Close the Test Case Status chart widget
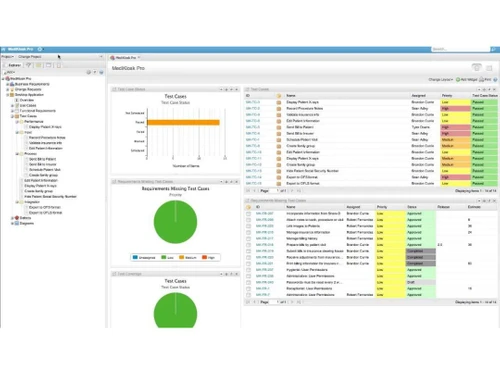 point(237,89)
